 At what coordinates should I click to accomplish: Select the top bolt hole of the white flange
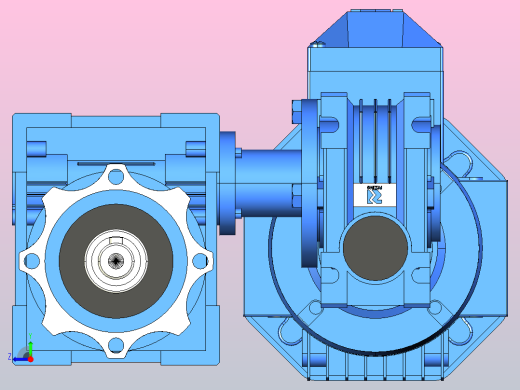[116, 176]
